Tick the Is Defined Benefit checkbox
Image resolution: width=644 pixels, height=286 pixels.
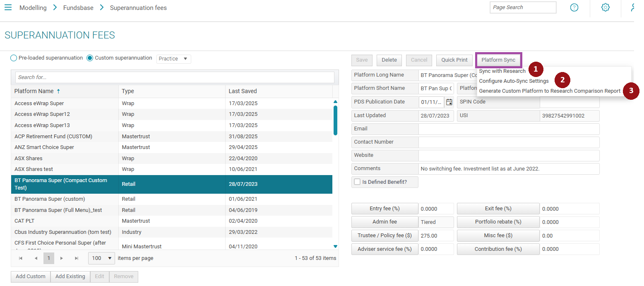coord(357,182)
